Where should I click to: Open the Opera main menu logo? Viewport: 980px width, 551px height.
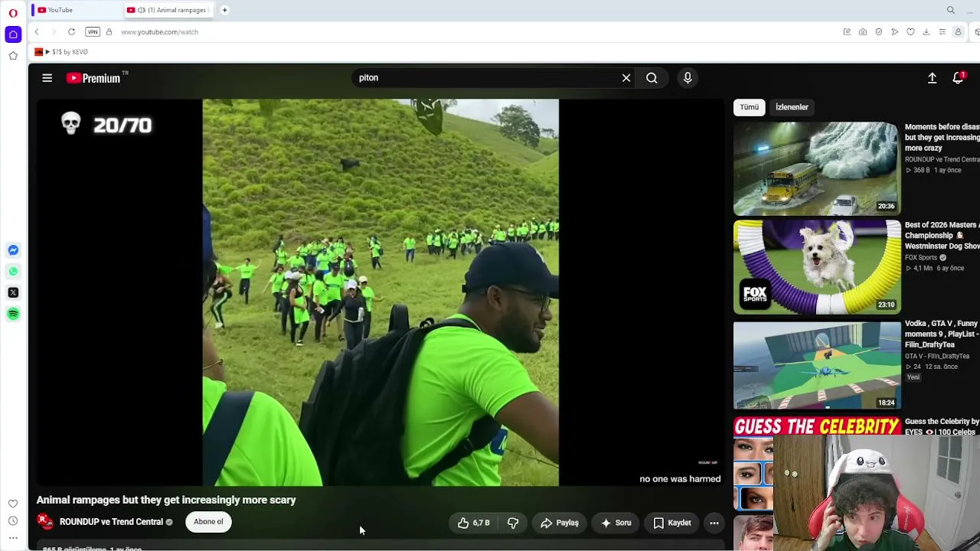[13, 13]
